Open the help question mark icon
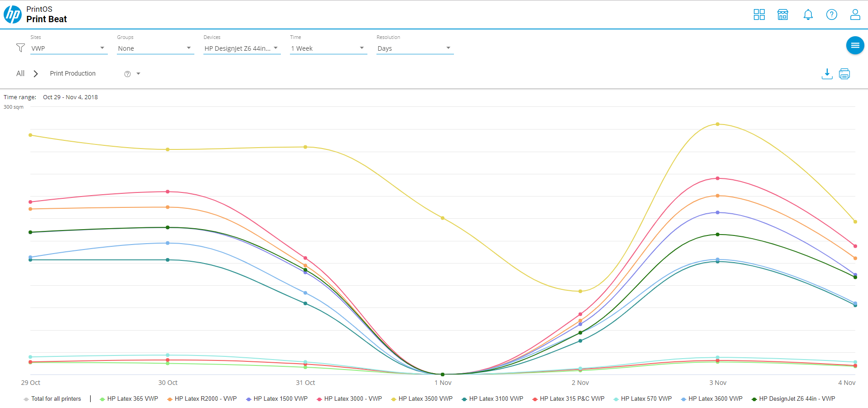The width and height of the screenshot is (868, 408). [x=832, y=14]
